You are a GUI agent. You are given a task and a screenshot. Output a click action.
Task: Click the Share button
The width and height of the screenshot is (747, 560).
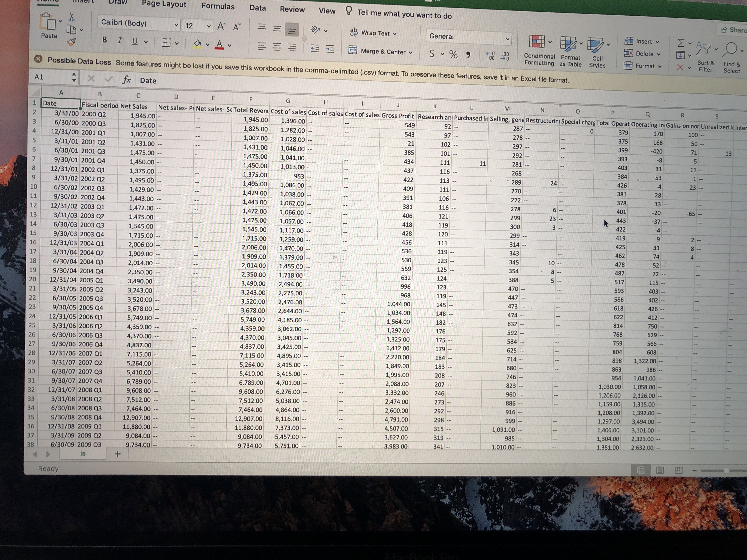tap(733, 30)
